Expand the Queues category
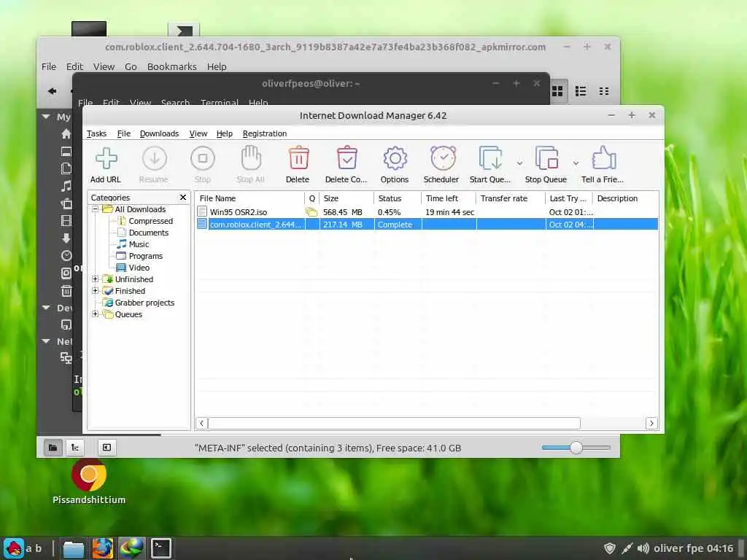The height and width of the screenshot is (560, 747). tap(96, 314)
